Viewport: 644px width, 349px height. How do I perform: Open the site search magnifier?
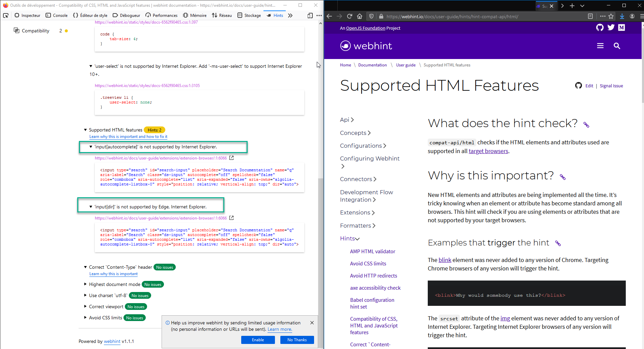tap(617, 46)
